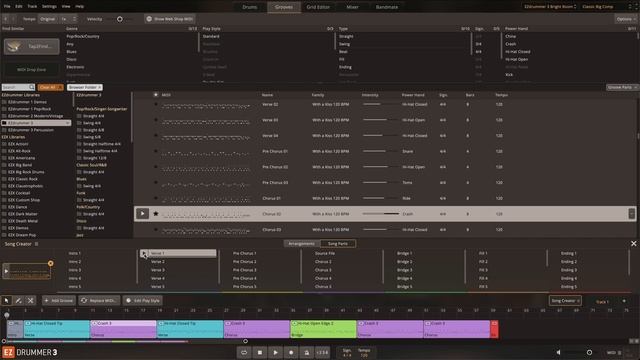Adjust the master volume slider
The width and height of the screenshot is (640, 360).
tap(589, 352)
